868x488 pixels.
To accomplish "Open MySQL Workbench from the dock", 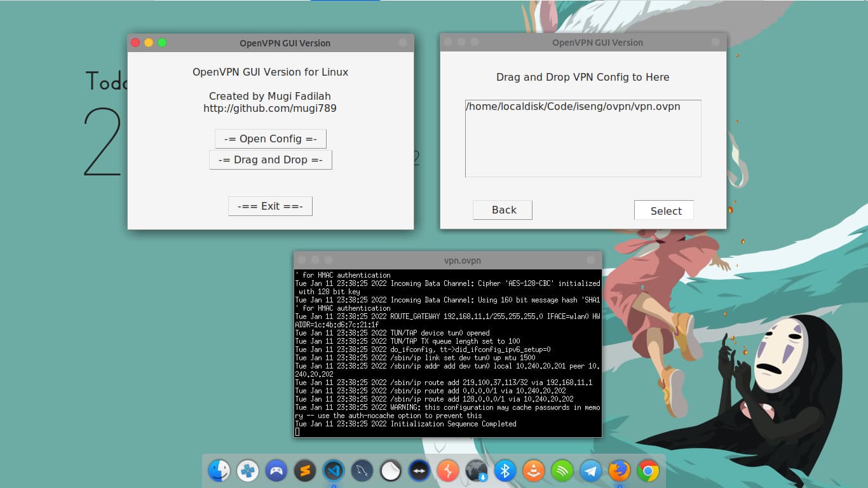I will 362,470.
